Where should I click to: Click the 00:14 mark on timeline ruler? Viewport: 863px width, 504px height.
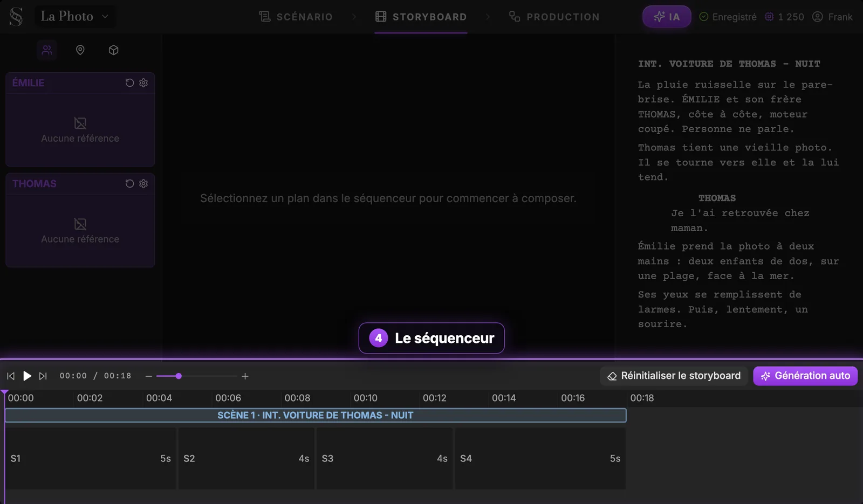pyautogui.click(x=504, y=398)
